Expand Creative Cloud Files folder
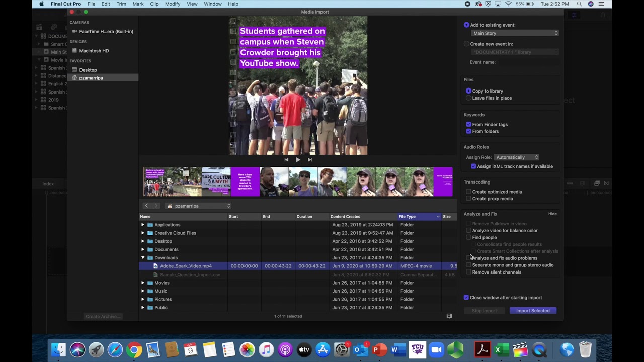This screenshot has width=644, height=362. coord(143,233)
